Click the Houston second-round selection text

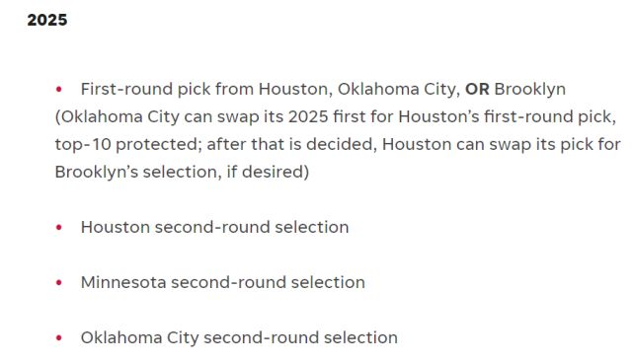[214, 227]
